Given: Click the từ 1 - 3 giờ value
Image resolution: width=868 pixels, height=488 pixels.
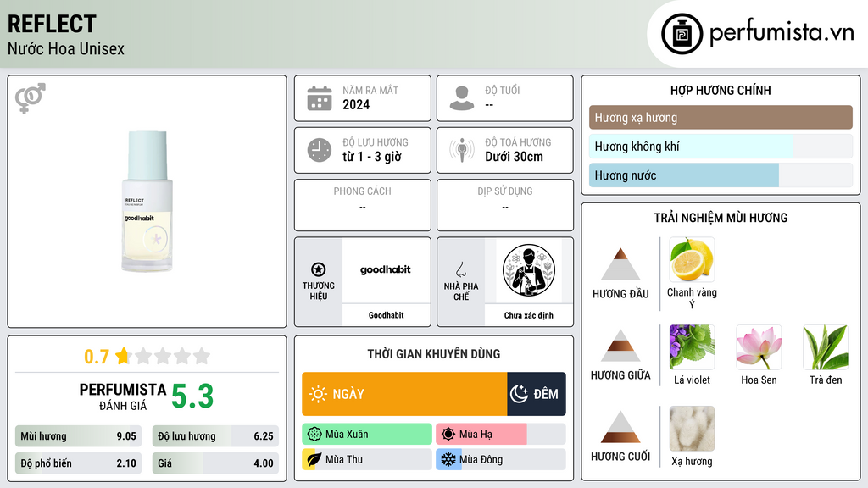Looking at the screenshot, I should (372, 157).
